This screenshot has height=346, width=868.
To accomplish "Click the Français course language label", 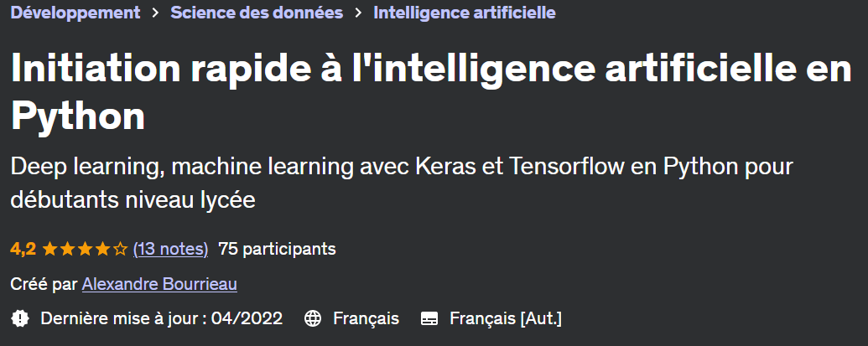I will tap(366, 318).
